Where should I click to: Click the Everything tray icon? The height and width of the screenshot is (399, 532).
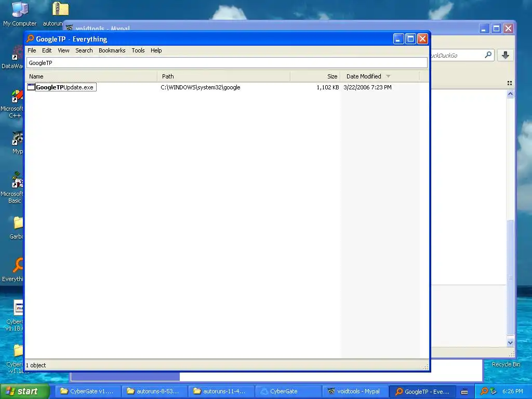tap(484, 391)
